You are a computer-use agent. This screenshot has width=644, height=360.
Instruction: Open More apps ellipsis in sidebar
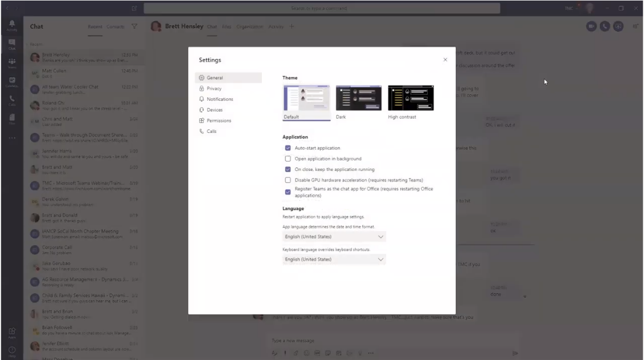(12, 138)
